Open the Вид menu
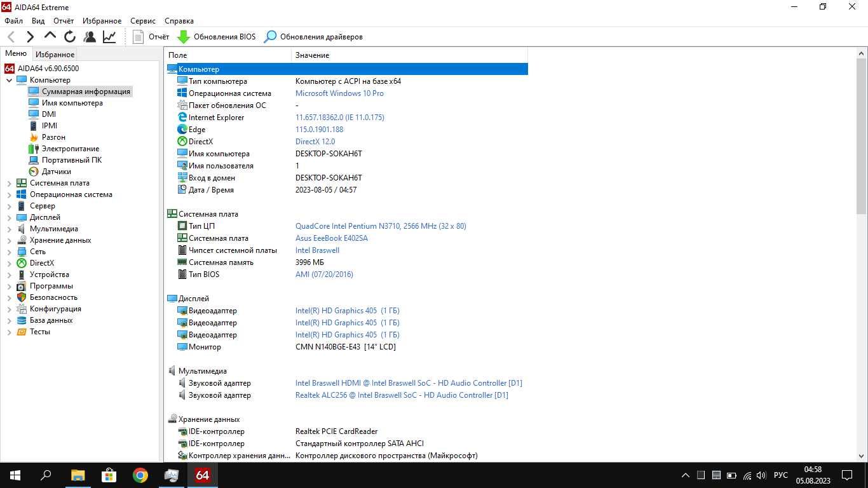The height and width of the screenshot is (488, 868). (38, 21)
